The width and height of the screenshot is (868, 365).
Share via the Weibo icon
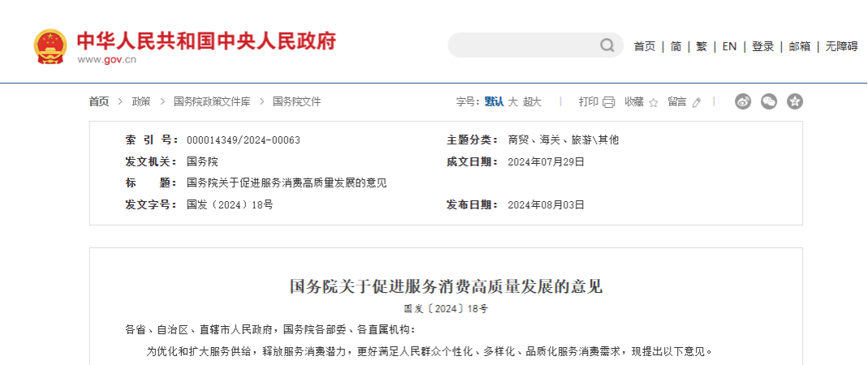tap(743, 101)
